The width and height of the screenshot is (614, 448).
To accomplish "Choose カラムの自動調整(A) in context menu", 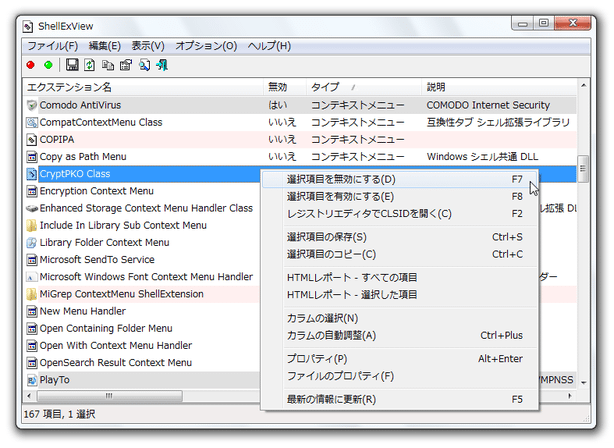I will (399, 336).
